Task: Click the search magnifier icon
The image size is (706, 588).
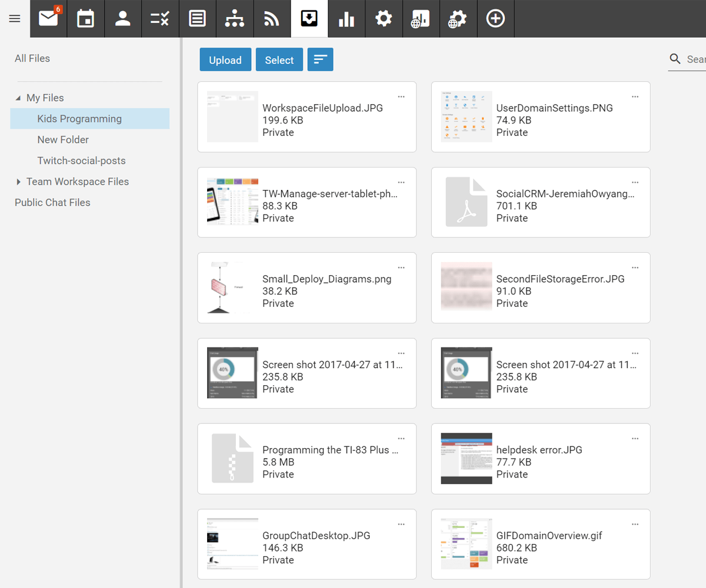Action: point(675,59)
